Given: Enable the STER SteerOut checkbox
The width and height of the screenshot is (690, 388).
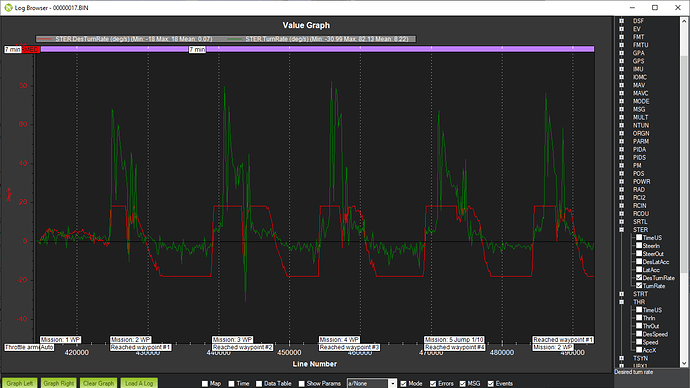Looking at the screenshot, I should (639, 253).
